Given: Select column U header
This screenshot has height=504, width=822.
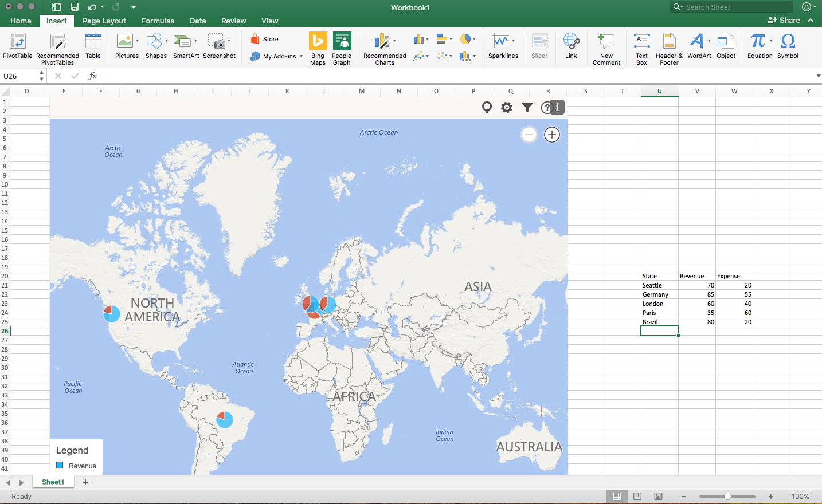Looking at the screenshot, I should pyautogui.click(x=659, y=91).
